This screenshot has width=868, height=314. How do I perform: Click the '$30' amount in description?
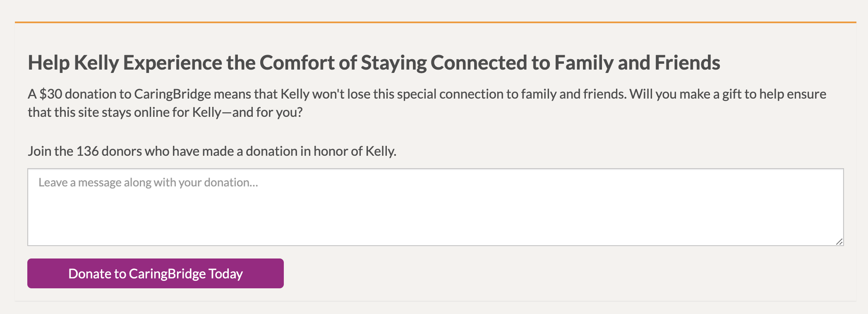[x=50, y=94]
